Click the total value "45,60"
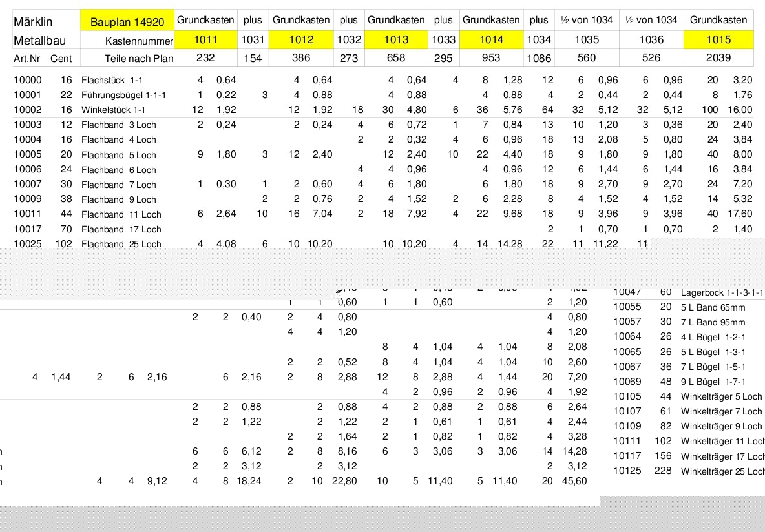 pos(575,481)
